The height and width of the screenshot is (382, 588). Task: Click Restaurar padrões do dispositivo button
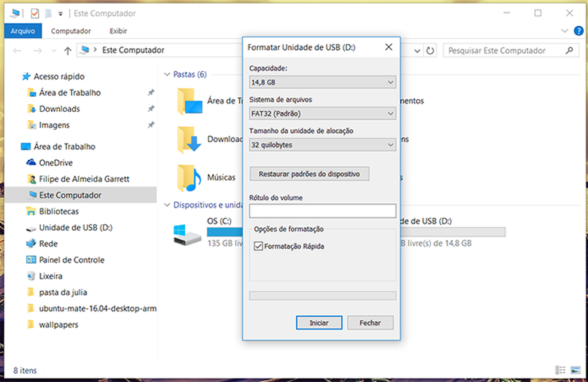click(310, 174)
